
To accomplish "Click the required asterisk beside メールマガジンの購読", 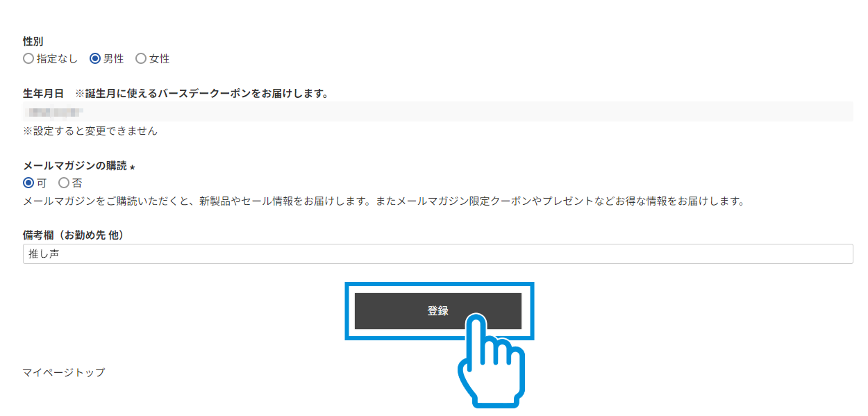I will coord(133,167).
